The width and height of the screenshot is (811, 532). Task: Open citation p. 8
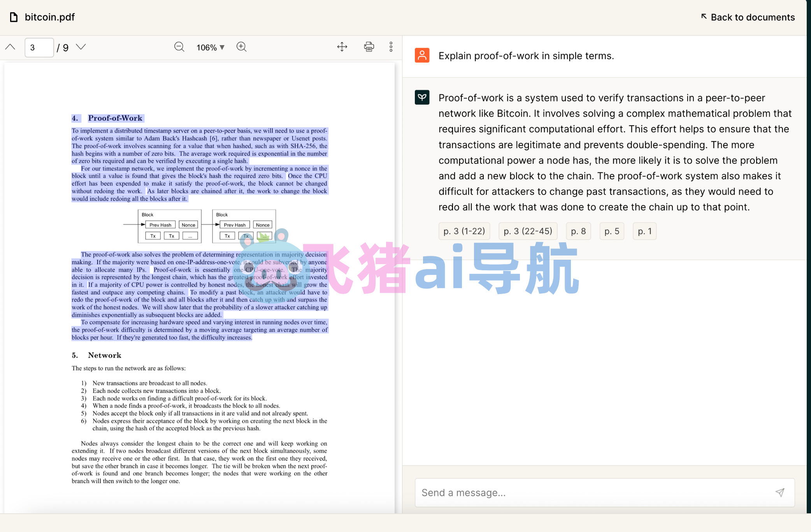pos(578,231)
